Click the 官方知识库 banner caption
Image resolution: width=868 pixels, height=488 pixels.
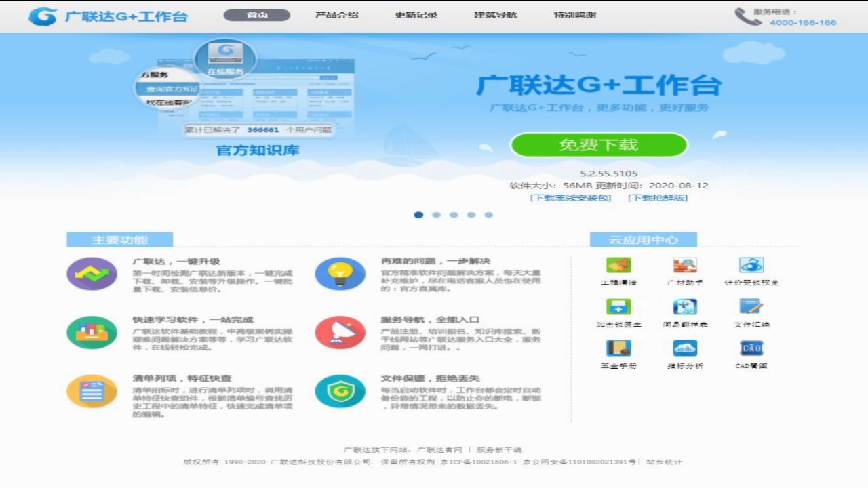point(258,150)
